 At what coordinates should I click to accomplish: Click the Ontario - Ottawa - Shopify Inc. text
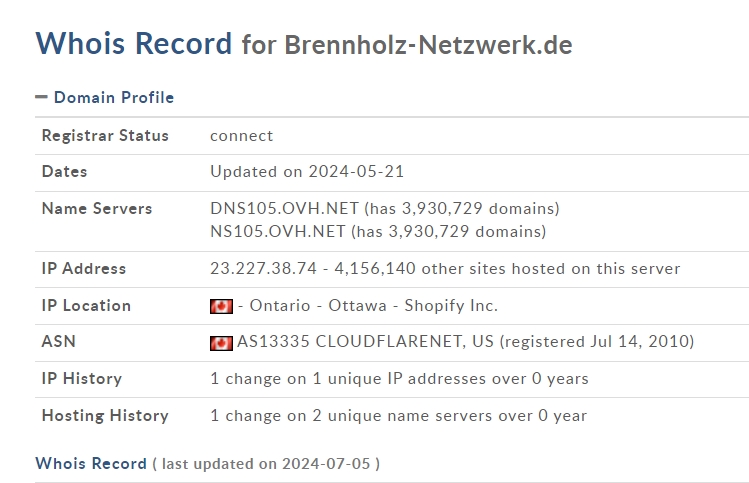(374, 306)
